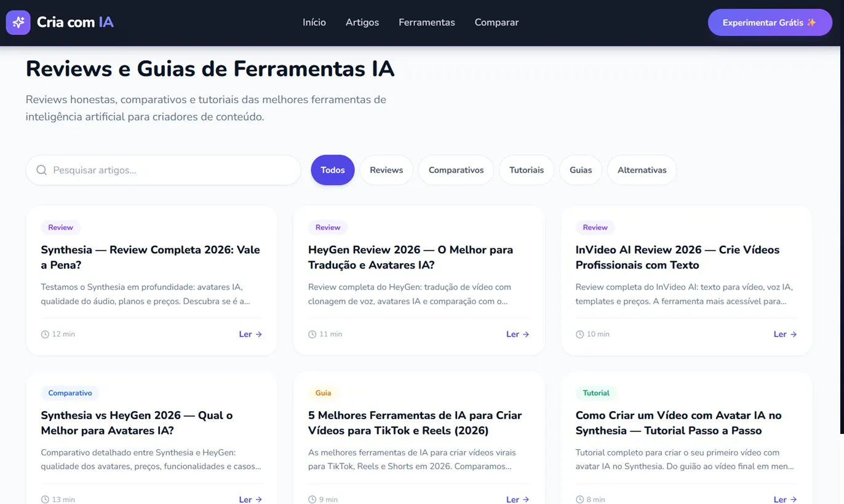Viewport: 844px width, 504px height.
Task: Click clock icon beside 11 min
Action: point(312,334)
